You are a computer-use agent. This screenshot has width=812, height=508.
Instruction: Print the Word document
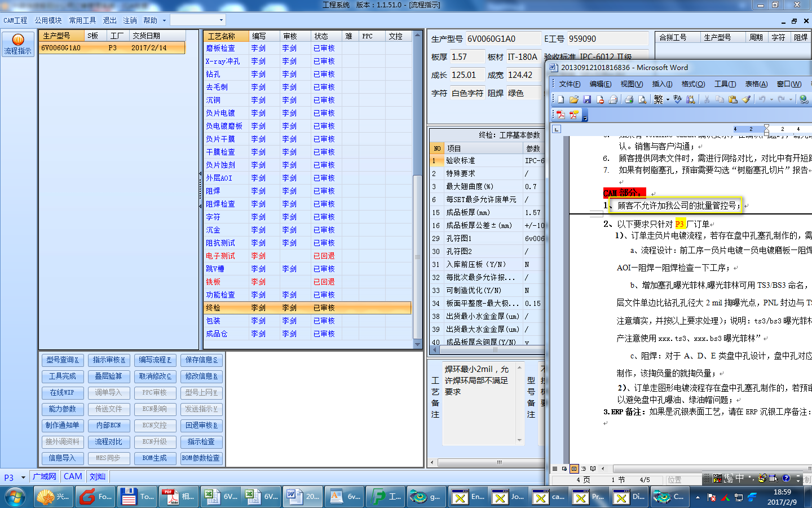coord(629,99)
